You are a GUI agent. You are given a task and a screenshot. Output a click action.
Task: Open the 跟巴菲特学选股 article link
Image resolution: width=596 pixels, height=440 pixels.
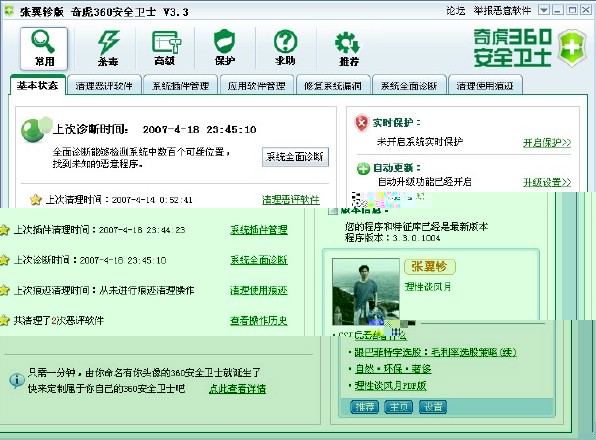(435, 352)
